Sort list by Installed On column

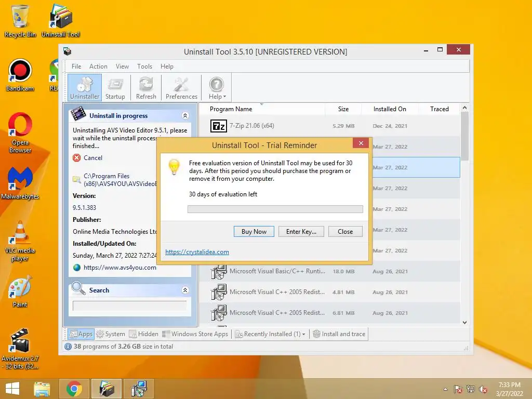click(x=390, y=109)
